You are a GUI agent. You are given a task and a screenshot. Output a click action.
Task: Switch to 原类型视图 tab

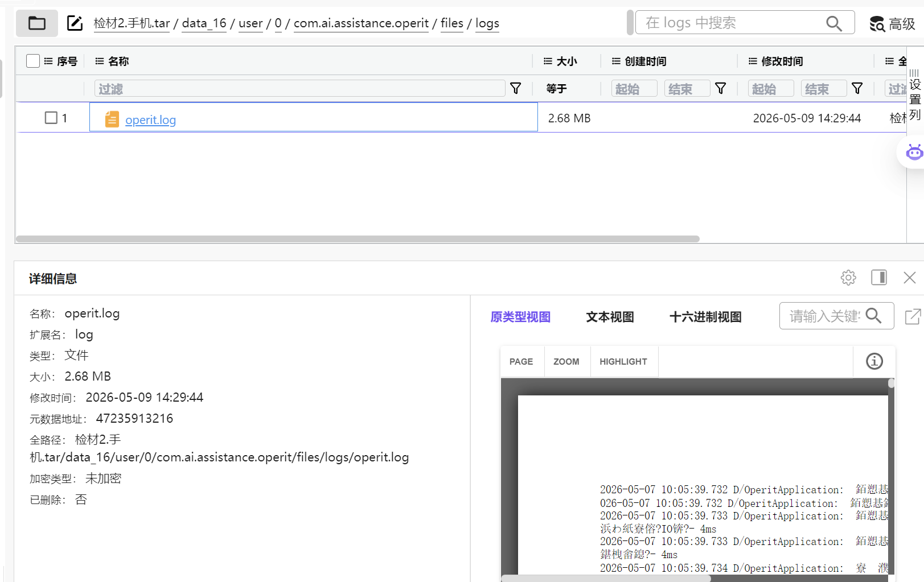coord(520,317)
